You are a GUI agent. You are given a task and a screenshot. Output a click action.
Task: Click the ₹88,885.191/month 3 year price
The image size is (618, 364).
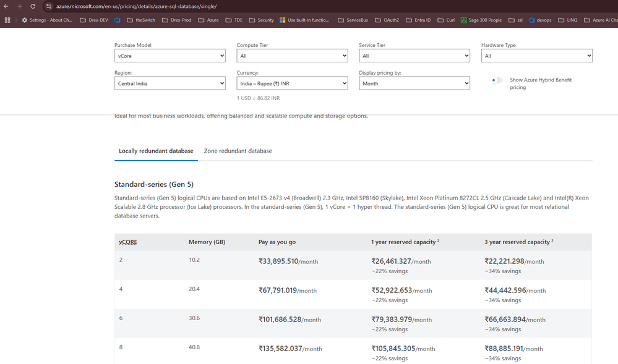pyautogui.click(x=513, y=349)
